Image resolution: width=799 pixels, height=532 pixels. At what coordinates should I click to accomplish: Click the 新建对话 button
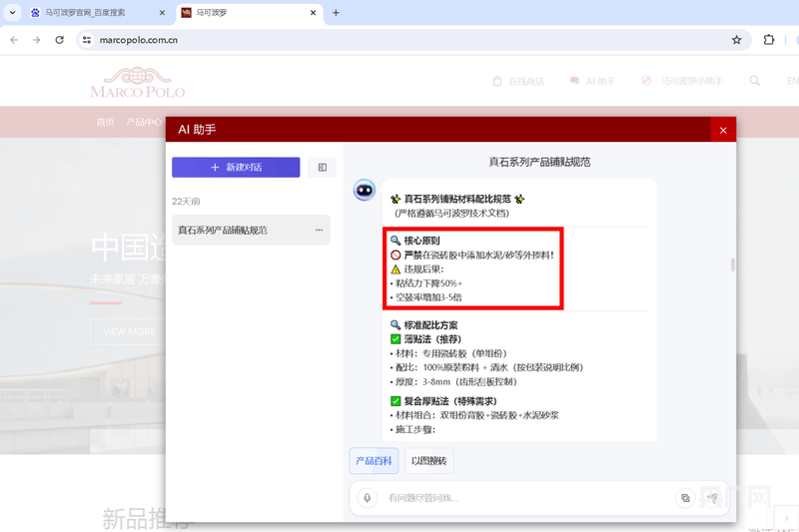(x=236, y=168)
